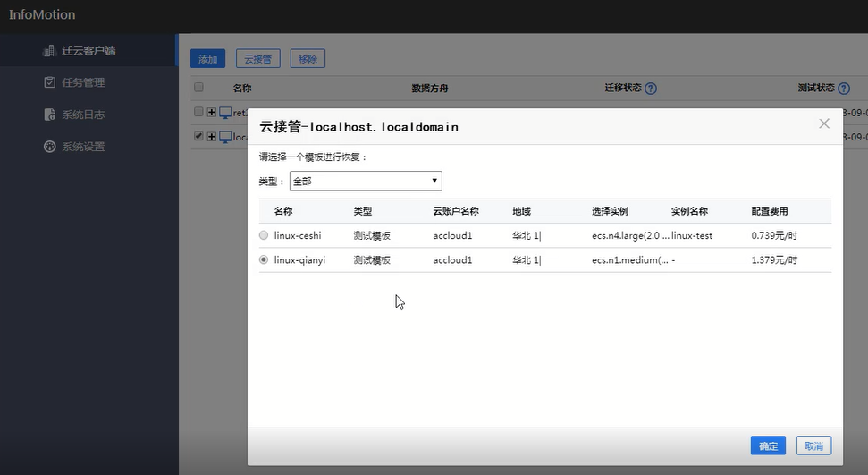
Task: Click the ecs.n1.medium instance cell
Action: (630, 260)
